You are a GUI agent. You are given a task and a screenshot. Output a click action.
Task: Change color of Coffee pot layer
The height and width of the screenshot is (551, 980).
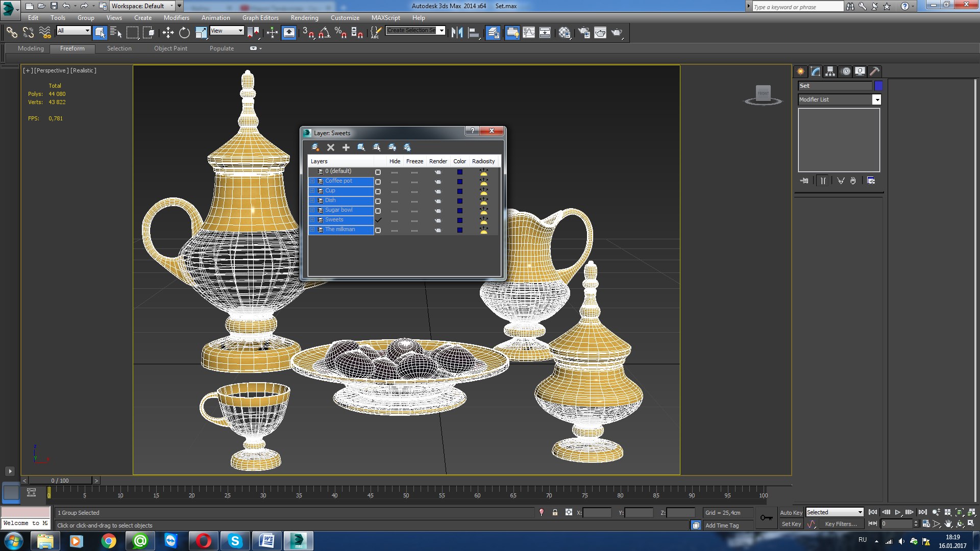click(460, 182)
